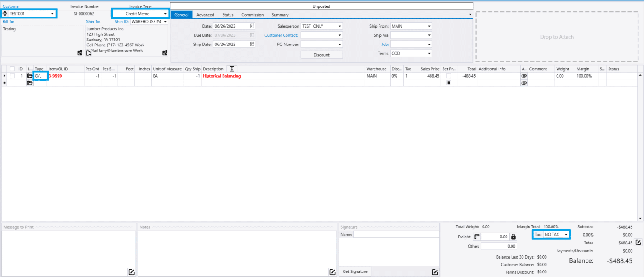Open the Summary tab
The width and height of the screenshot is (644, 277).
[280, 15]
